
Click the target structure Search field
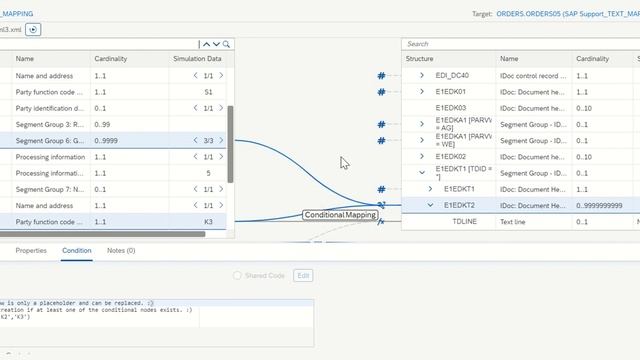click(x=521, y=44)
